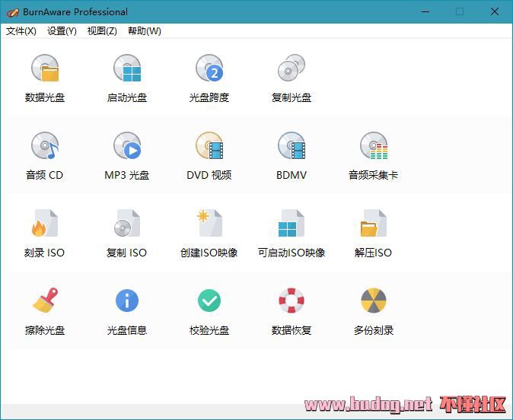Close the BurnAware Professional window
The width and height of the screenshot is (513, 420).
pyautogui.click(x=495, y=11)
